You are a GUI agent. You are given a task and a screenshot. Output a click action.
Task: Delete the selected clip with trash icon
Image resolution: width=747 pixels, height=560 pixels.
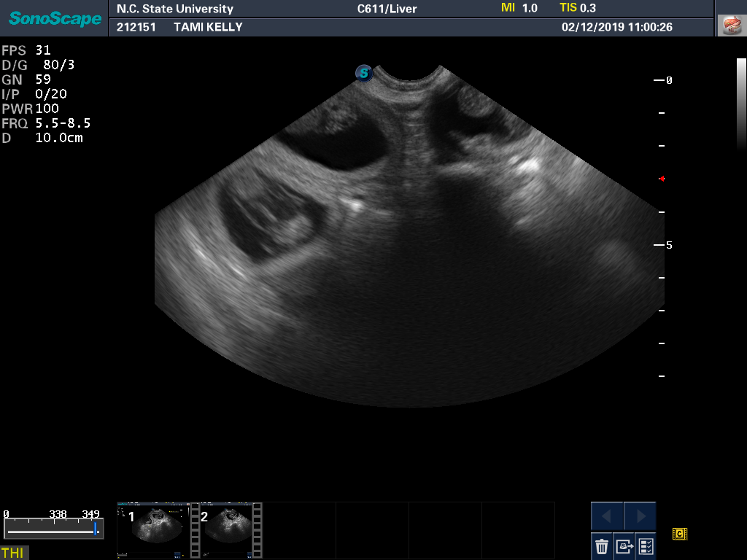[602, 545]
